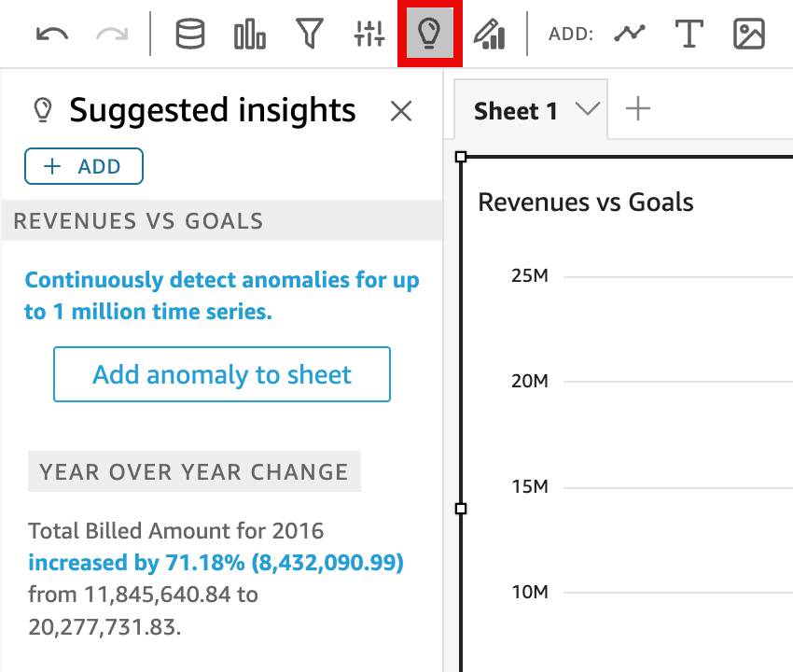This screenshot has height=672, width=793.
Task: Open the Sheet 1 dropdown chevron
Action: point(588,108)
